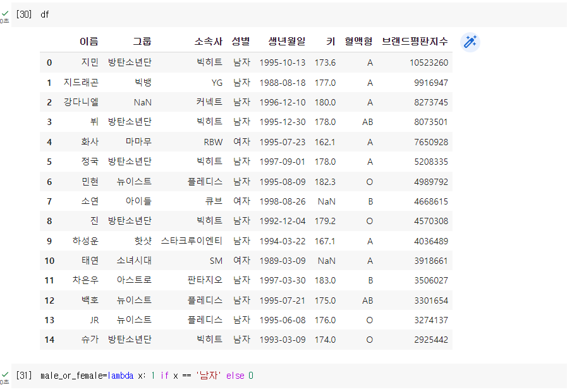Click the group cell '아이들'
The image size is (572, 392).
point(138,201)
